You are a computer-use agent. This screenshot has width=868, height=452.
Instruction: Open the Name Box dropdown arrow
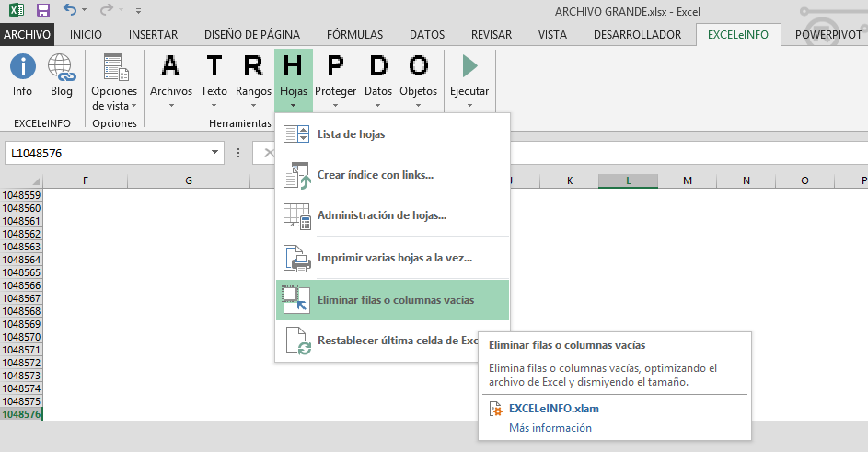[x=215, y=153]
